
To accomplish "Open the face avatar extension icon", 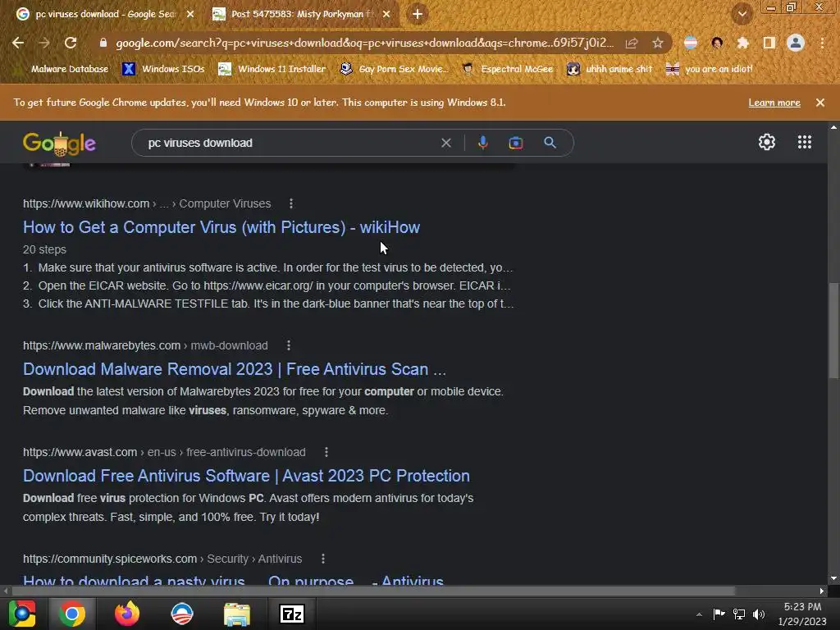I will pos(717,43).
